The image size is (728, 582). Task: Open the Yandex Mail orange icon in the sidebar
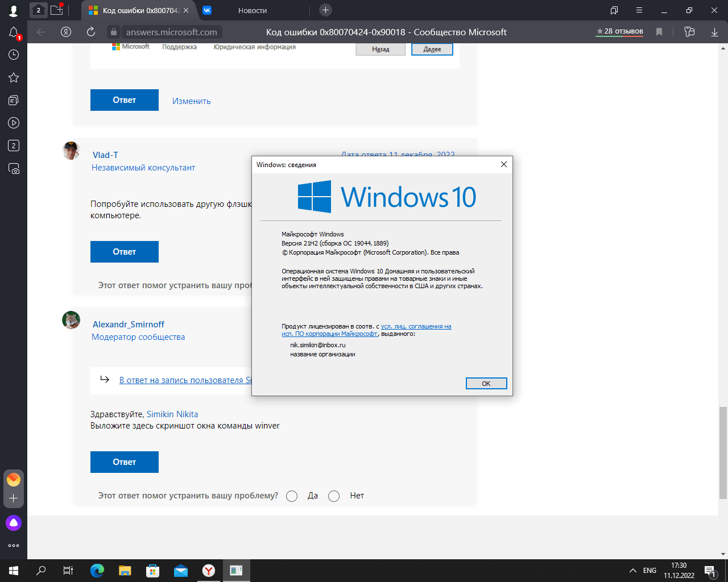click(14, 480)
